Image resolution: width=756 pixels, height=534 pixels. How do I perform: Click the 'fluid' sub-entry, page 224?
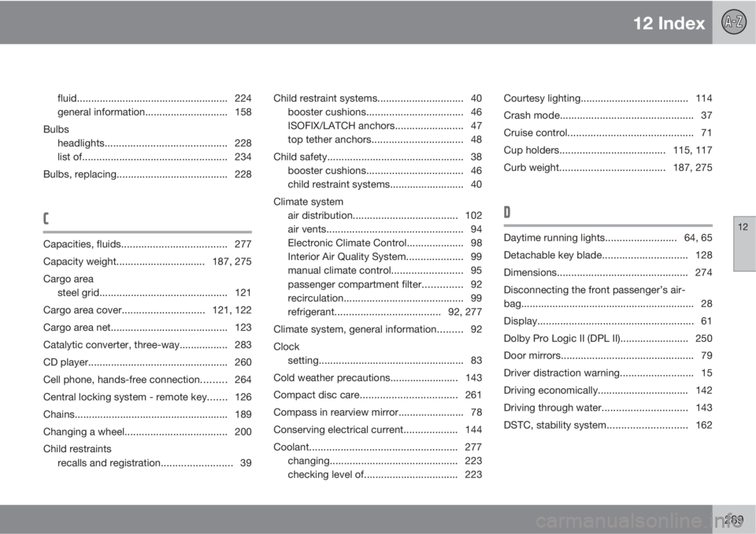point(154,98)
